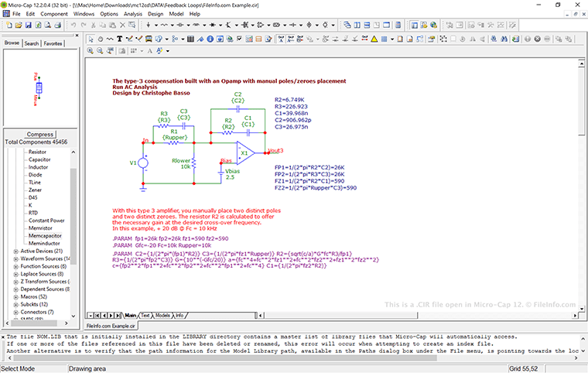
Task: Select the arrow pointer Select mode tool
Action: tap(91, 38)
